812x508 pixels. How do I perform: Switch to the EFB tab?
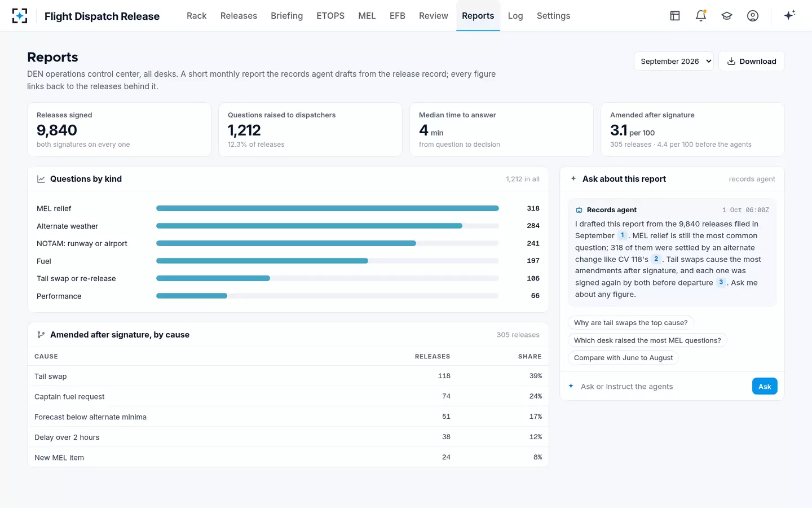tap(398, 16)
